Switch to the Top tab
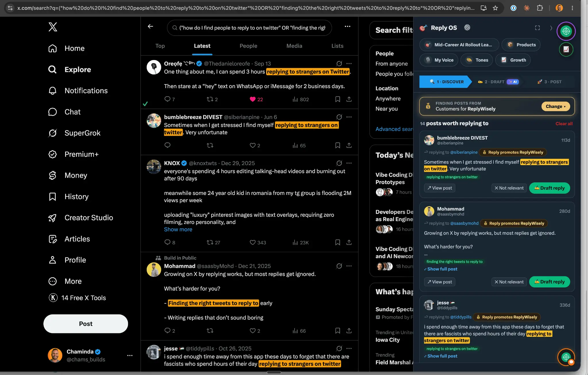Image resolution: width=588 pixels, height=375 pixels. click(x=160, y=46)
